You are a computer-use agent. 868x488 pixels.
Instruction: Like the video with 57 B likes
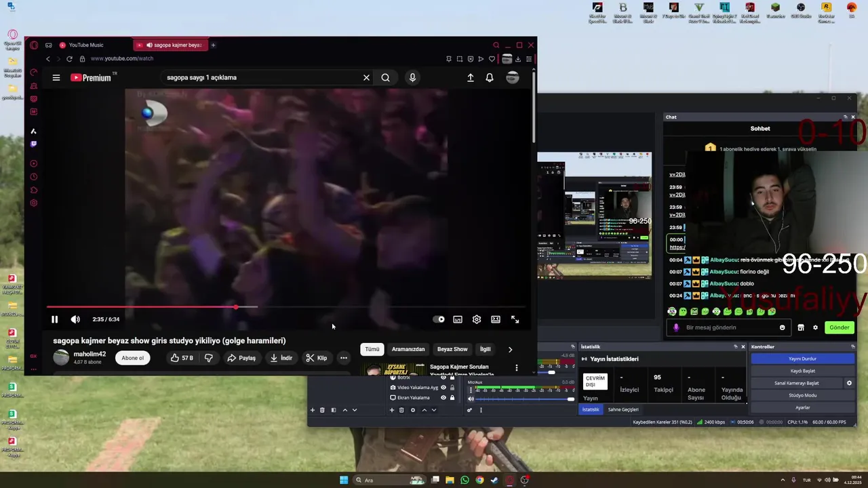[181, 358]
